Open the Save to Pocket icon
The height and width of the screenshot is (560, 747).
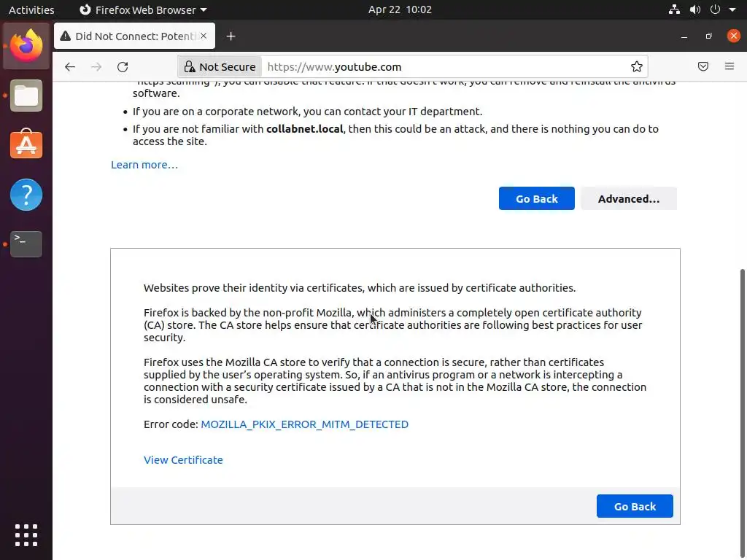tap(703, 67)
